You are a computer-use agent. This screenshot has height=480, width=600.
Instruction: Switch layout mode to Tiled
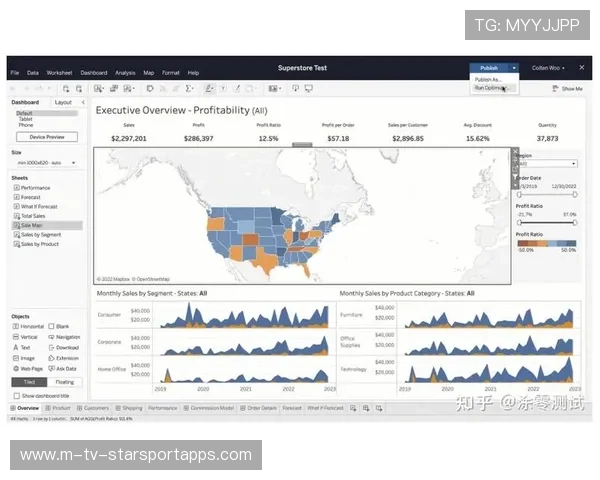tap(27, 382)
